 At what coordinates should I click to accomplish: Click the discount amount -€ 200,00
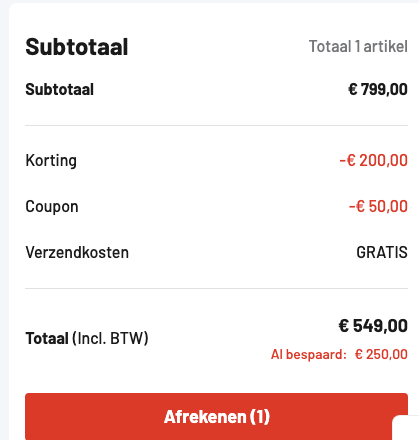(x=373, y=160)
